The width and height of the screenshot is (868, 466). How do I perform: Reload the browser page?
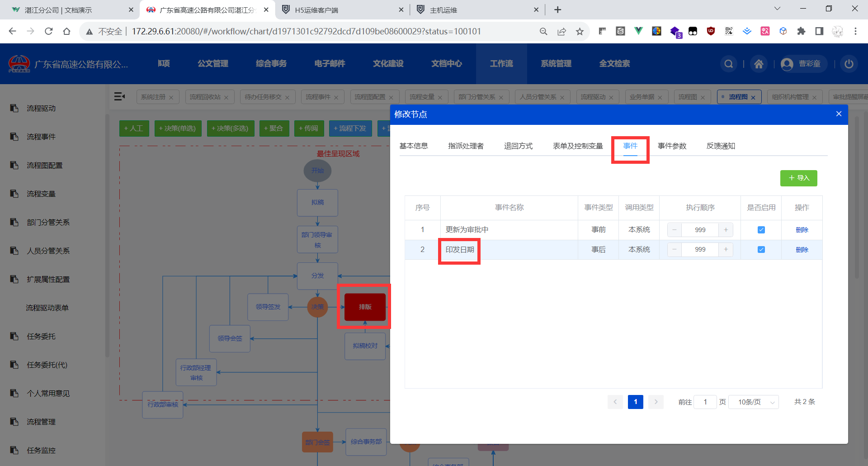pyautogui.click(x=49, y=31)
